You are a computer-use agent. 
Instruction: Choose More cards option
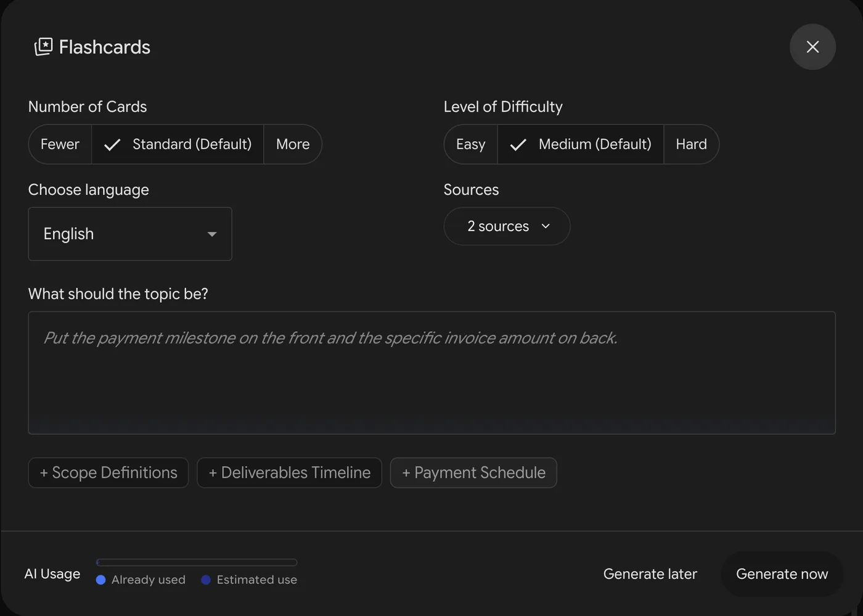293,144
